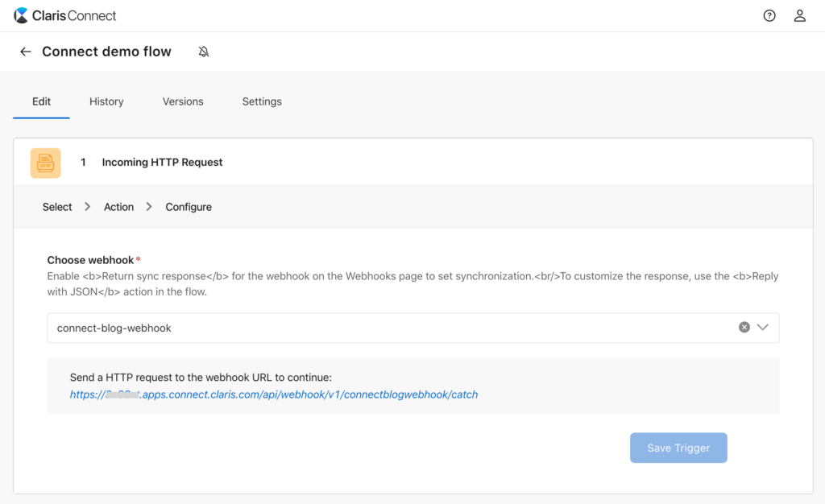Select the Configure step breadcrumb

(189, 207)
